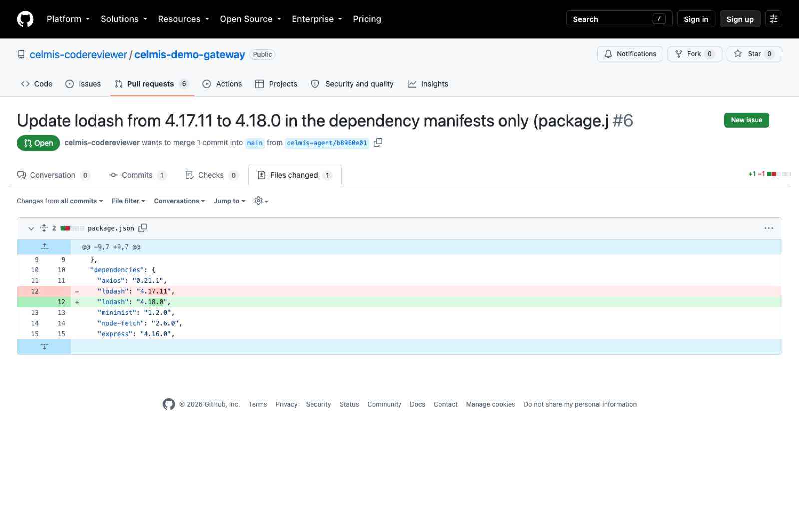799x532 pixels.
Task: Open package.json three-dot options menu
Action: point(769,228)
